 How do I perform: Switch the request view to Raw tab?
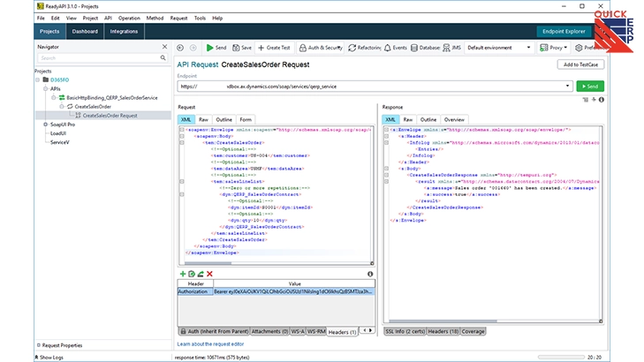(x=203, y=119)
